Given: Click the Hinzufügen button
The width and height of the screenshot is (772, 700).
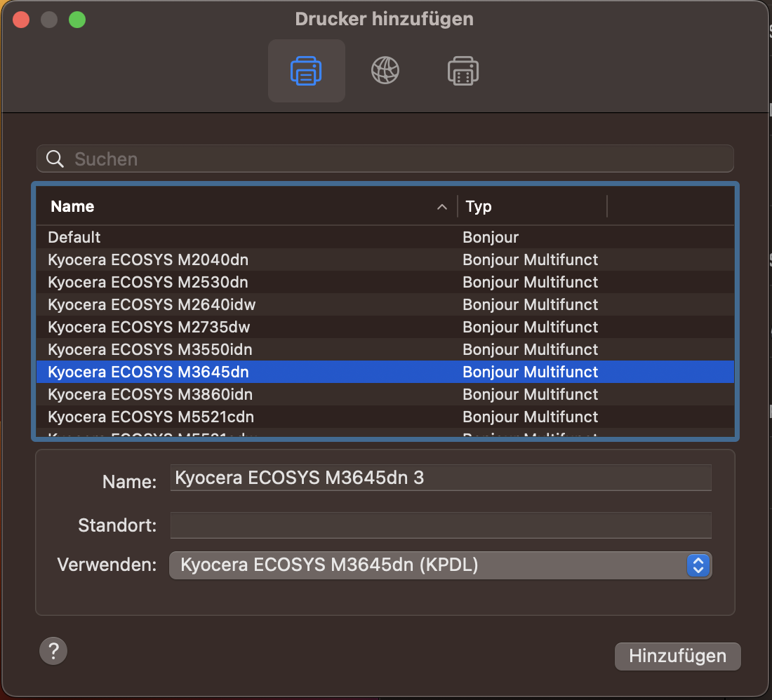Looking at the screenshot, I should (x=677, y=657).
